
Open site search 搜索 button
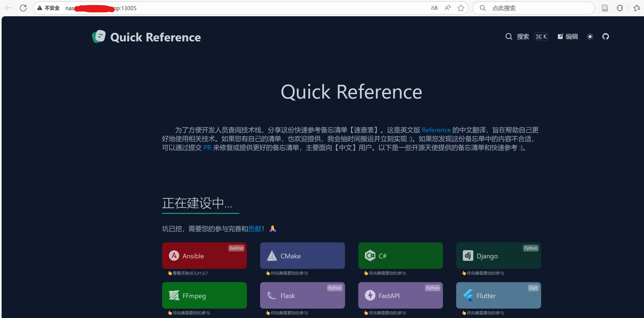click(x=517, y=36)
